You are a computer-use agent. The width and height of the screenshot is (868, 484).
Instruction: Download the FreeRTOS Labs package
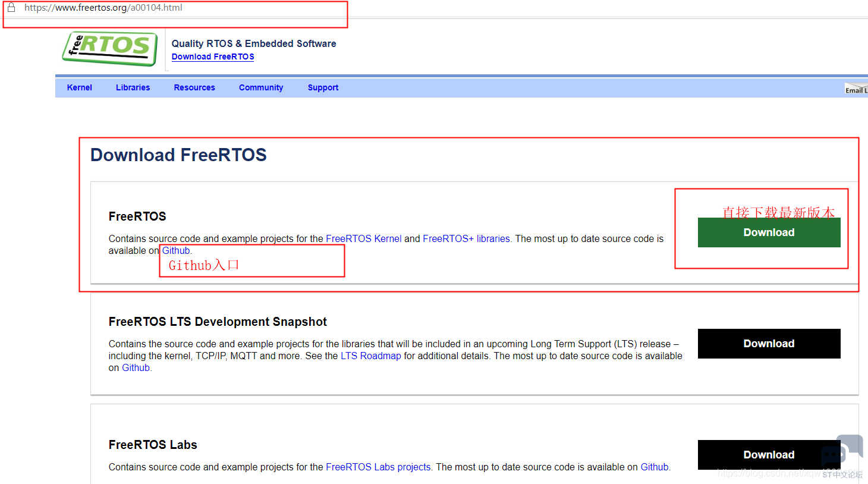coord(769,455)
